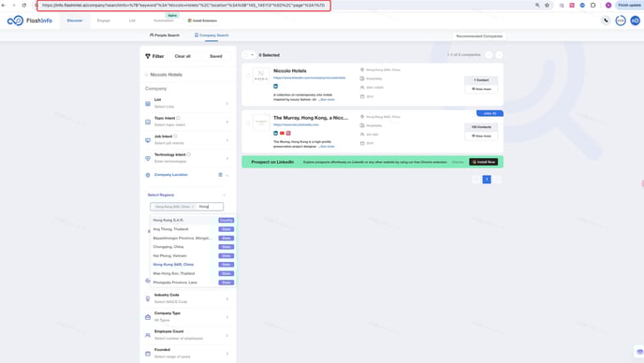Click the Recommended Companies button
This screenshot has width=644, height=363.
click(x=479, y=36)
